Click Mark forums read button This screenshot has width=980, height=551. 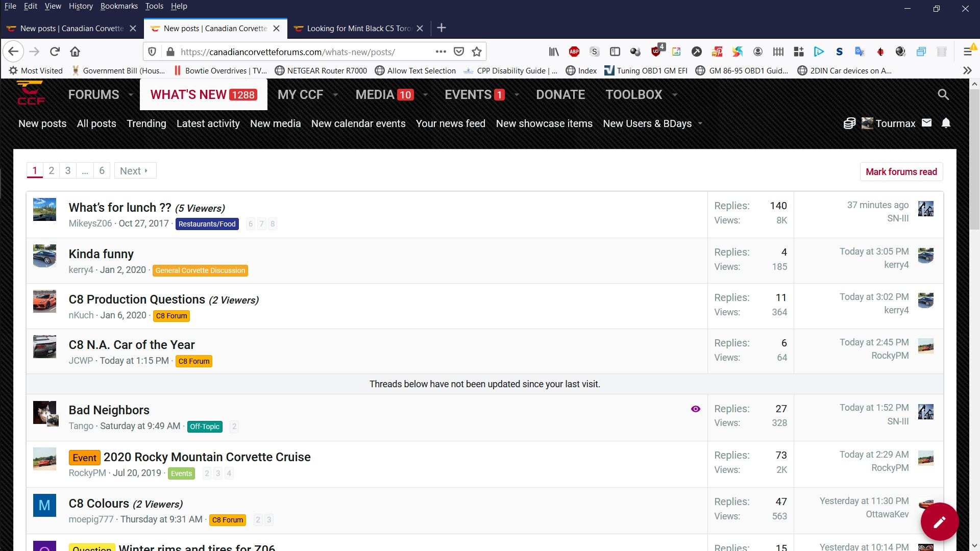click(901, 172)
